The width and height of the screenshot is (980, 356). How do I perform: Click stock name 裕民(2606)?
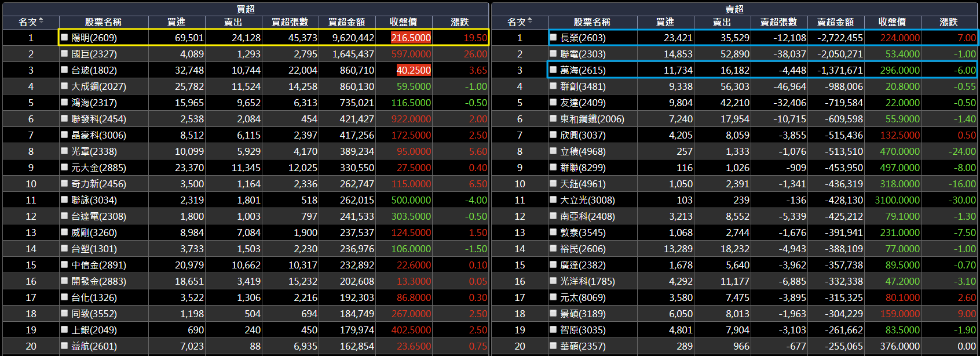click(583, 249)
